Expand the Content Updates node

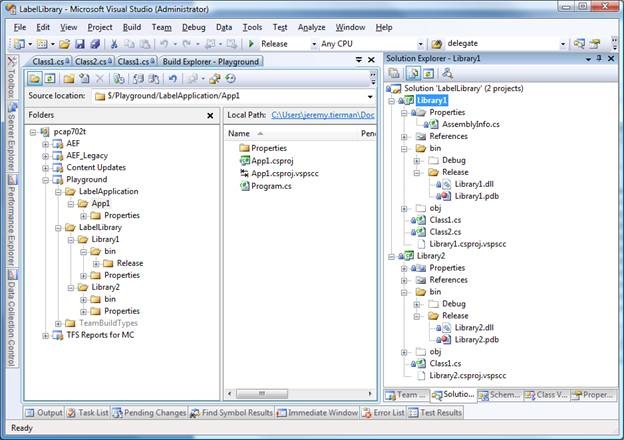tap(45, 168)
